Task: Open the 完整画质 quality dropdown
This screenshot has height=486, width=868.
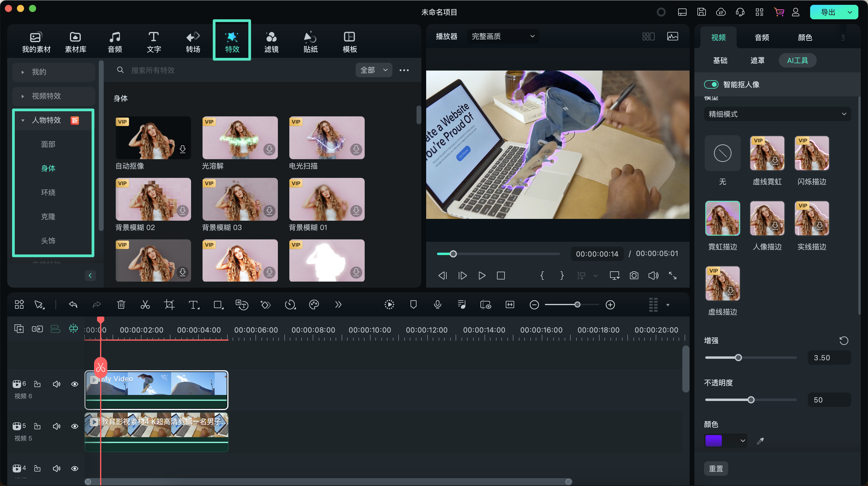Action: point(501,37)
